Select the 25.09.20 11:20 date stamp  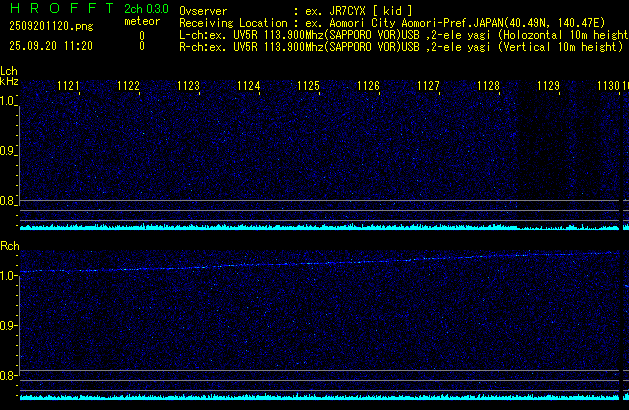50,46
